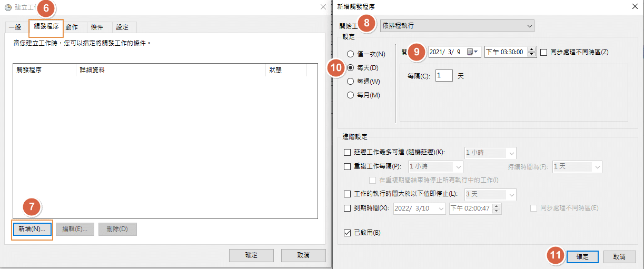644x269 pixels.
Task: Toggle the 重複工作每隔 checkbox
Action: point(347,166)
